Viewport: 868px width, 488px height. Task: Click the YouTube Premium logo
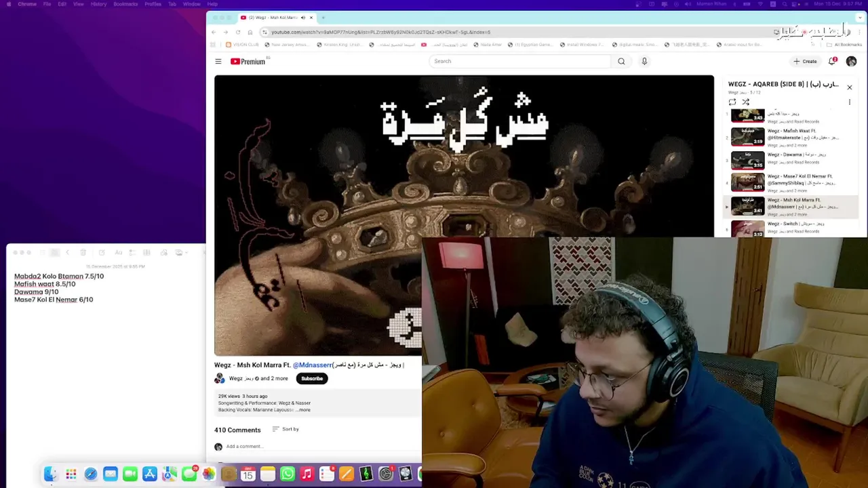248,62
